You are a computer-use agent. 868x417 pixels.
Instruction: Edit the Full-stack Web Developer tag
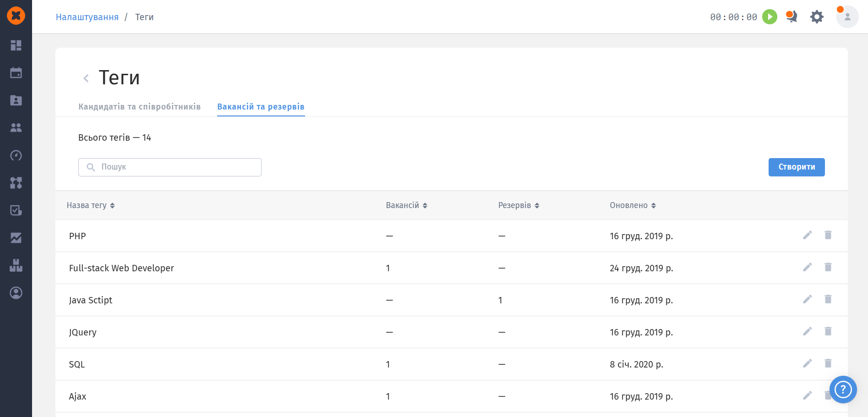808,267
